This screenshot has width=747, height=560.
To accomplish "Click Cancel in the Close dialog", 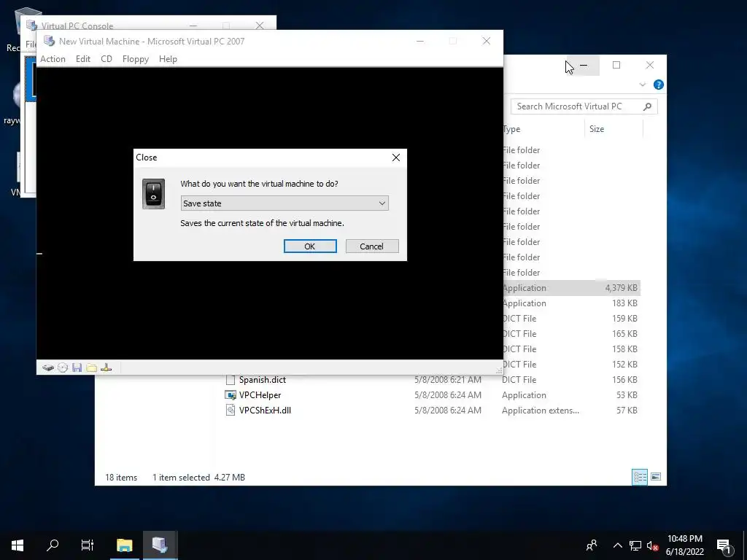I will tap(372, 246).
